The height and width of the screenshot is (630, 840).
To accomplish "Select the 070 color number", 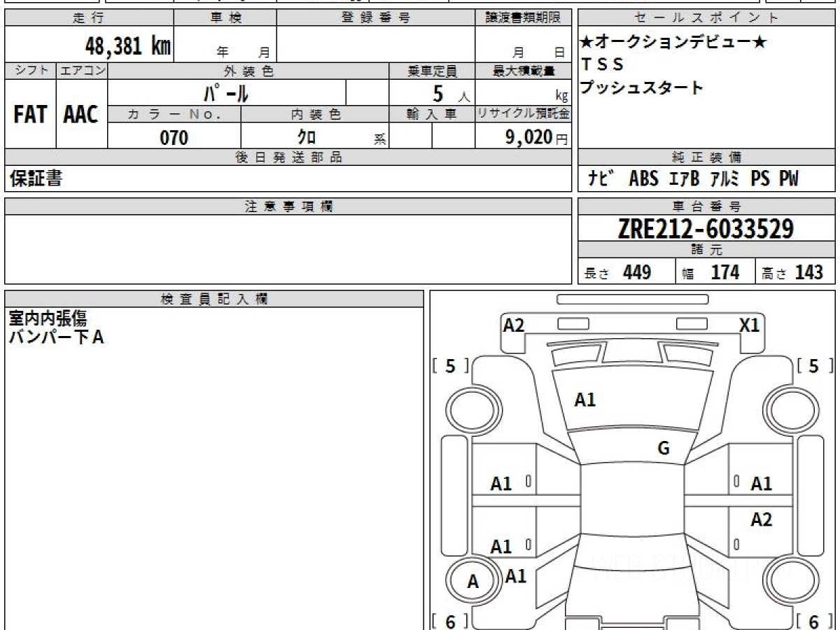I will [x=174, y=137].
